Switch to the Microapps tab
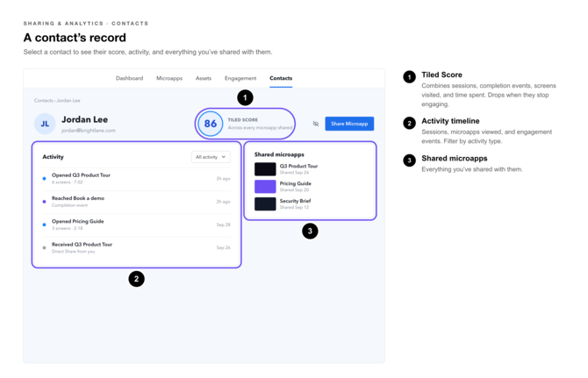588x378 pixels. pos(169,78)
